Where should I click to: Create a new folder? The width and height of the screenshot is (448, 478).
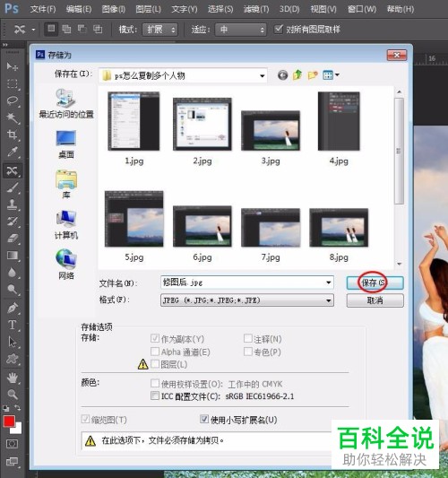point(313,75)
